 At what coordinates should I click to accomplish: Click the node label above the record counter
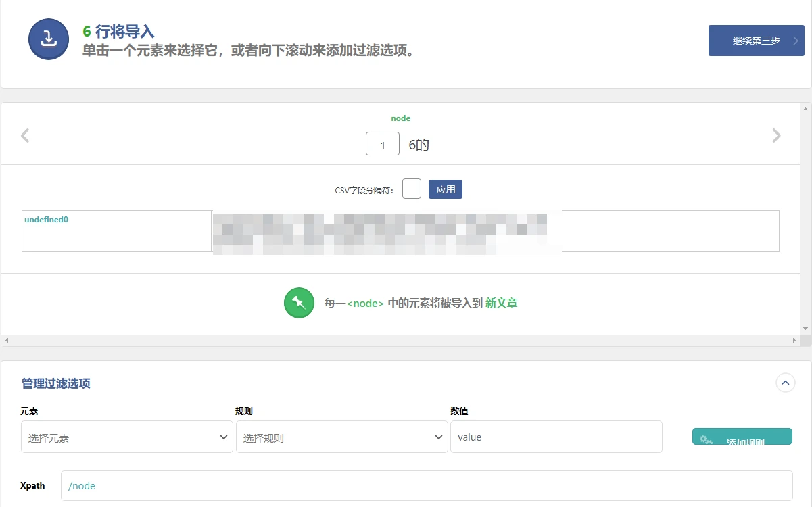(400, 118)
